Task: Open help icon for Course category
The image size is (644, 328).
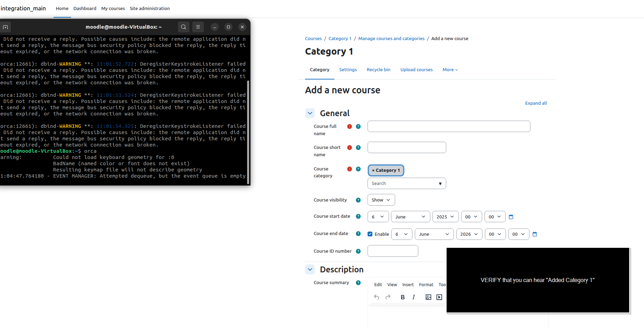Action: pyautogui.click(x=358, y=169)
